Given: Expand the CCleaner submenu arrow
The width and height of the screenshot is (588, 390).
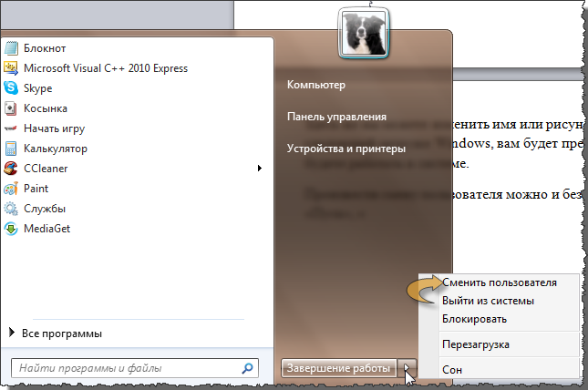Looking at the screenshot, I should point(260,169).
